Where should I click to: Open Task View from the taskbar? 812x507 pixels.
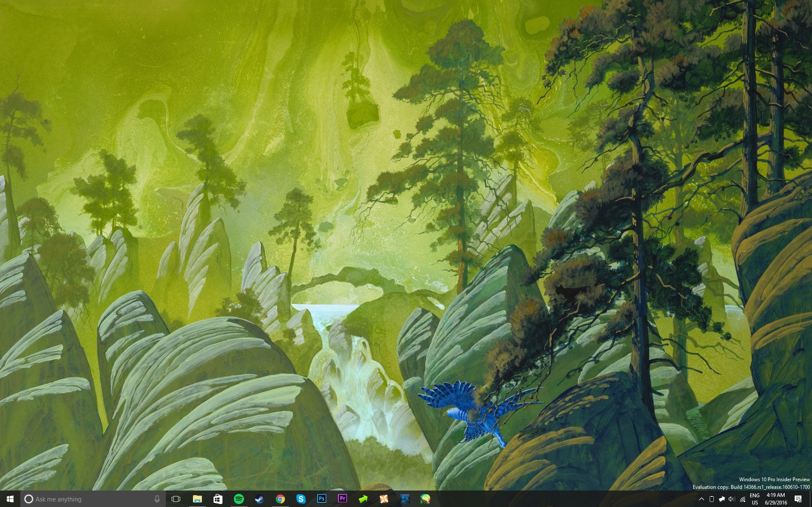tap(176, 499)
